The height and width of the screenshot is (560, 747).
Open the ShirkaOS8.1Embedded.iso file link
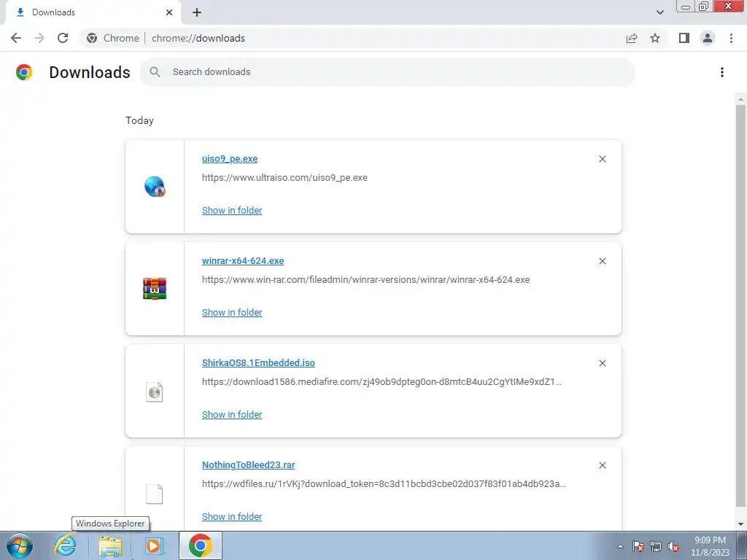(x=258, y=363)
